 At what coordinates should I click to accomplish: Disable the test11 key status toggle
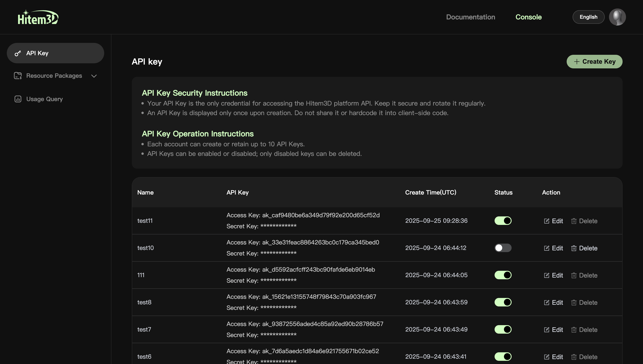click(503, 221)
